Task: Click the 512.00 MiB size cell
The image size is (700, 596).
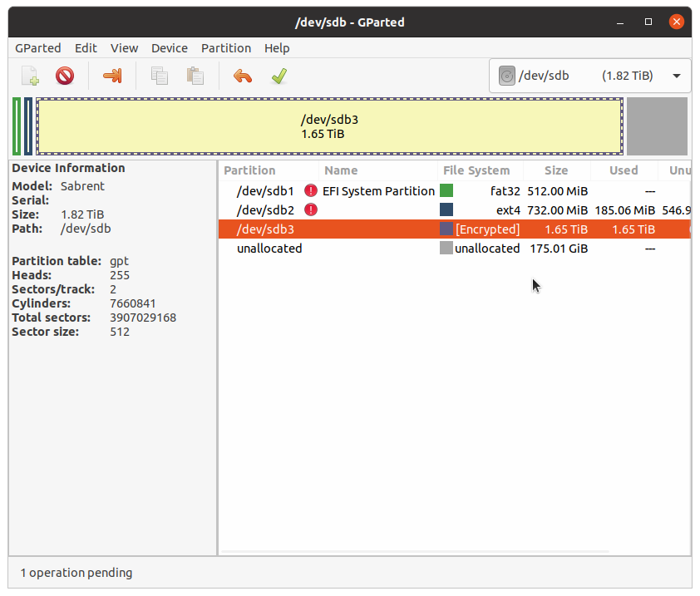Action: coord(558,191)
